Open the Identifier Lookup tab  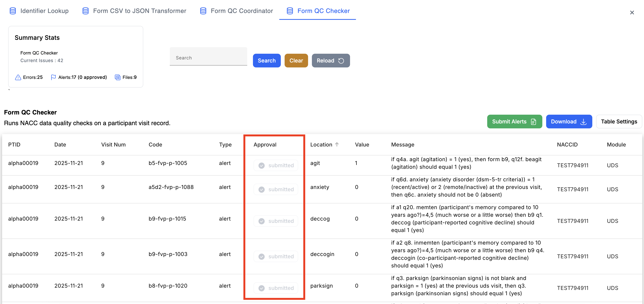(x=39, y=11)
